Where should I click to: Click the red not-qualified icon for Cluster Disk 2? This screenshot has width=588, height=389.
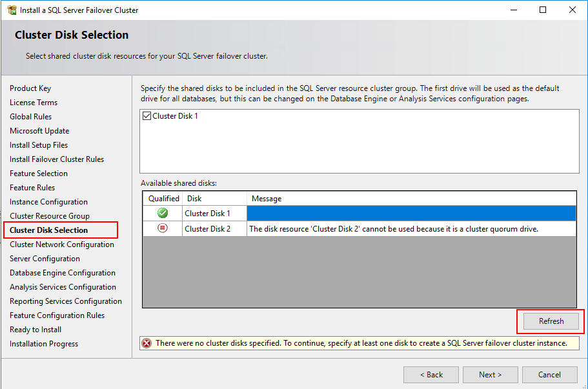click(x=163, y=228)
